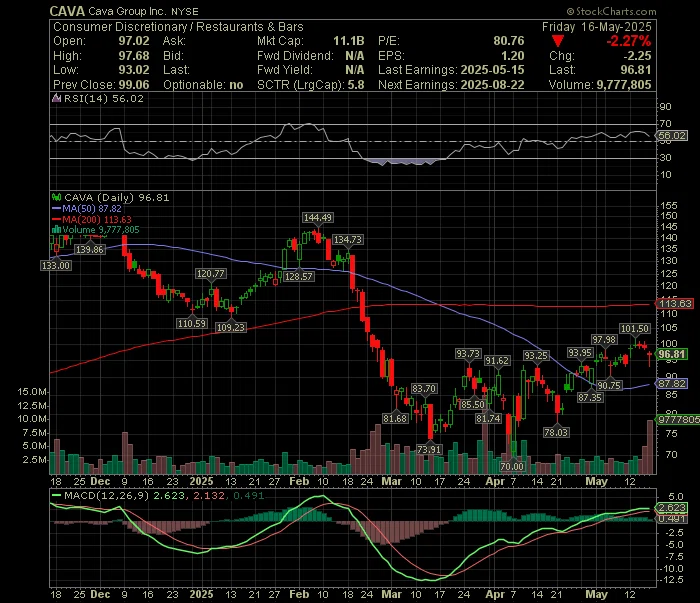Image resolution: width=700 pixels, height=603 pixels.
Task: Click the 93.25 price label
Action: pos(536,356)
